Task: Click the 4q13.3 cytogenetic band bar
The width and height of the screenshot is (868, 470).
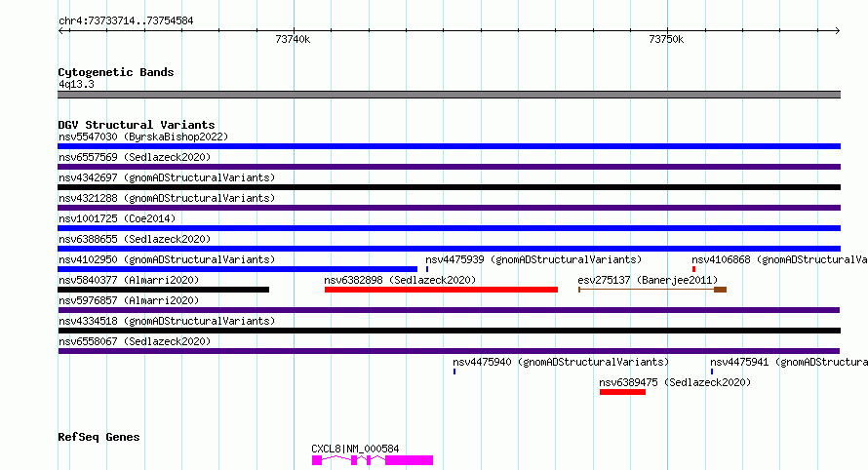Action: [449, 95]
